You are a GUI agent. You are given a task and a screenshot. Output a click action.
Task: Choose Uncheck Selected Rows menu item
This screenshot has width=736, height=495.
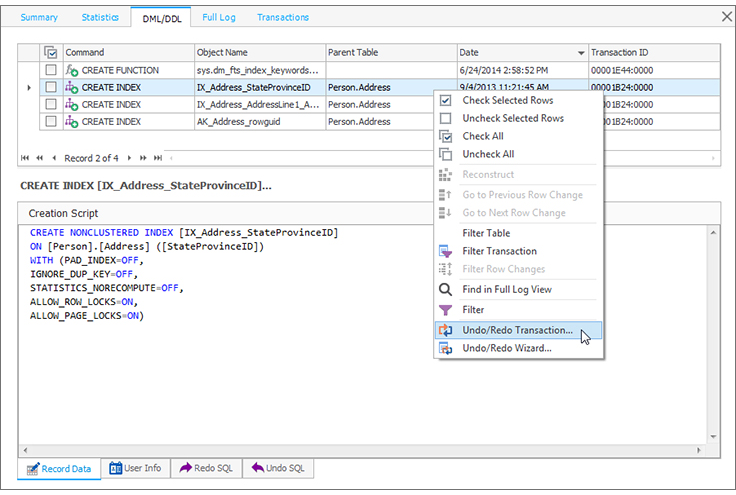pos(518,118)
